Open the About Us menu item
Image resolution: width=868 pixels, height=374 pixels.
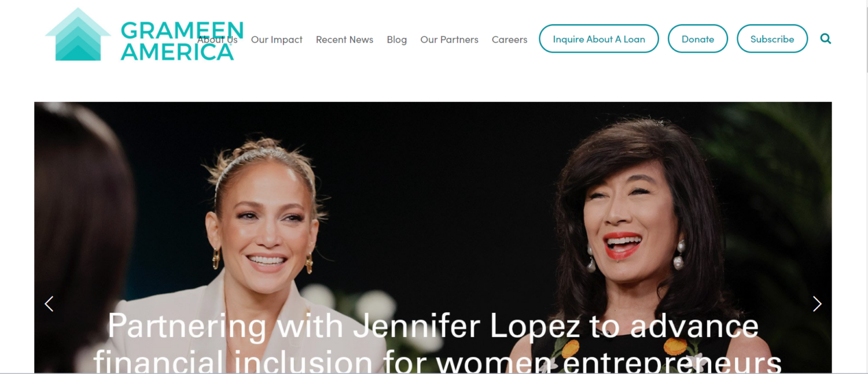pos(217,39)
